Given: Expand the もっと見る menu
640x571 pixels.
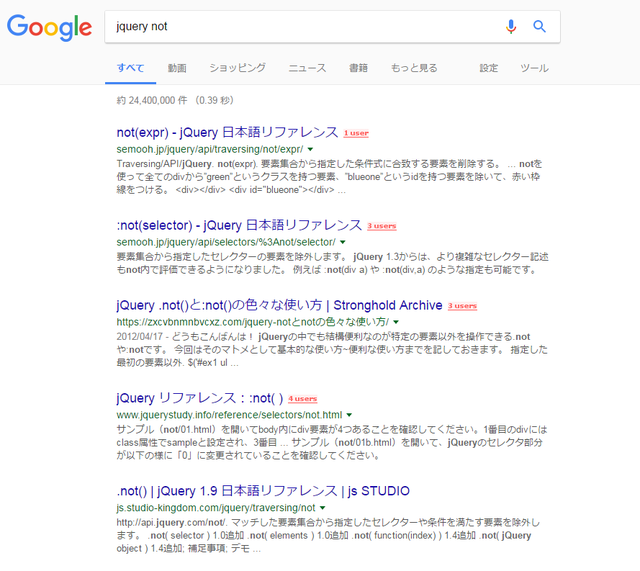Looking at the screenshot, I should point(414,68).
